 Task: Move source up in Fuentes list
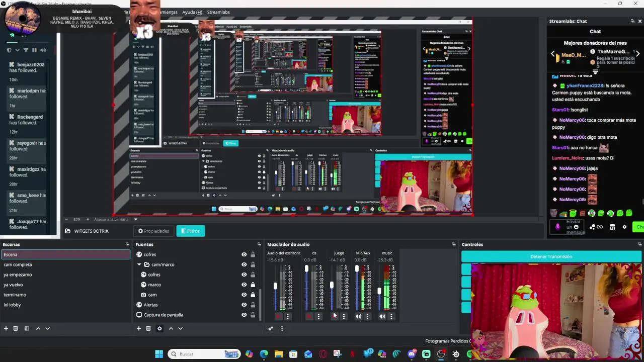pos(171,328)
